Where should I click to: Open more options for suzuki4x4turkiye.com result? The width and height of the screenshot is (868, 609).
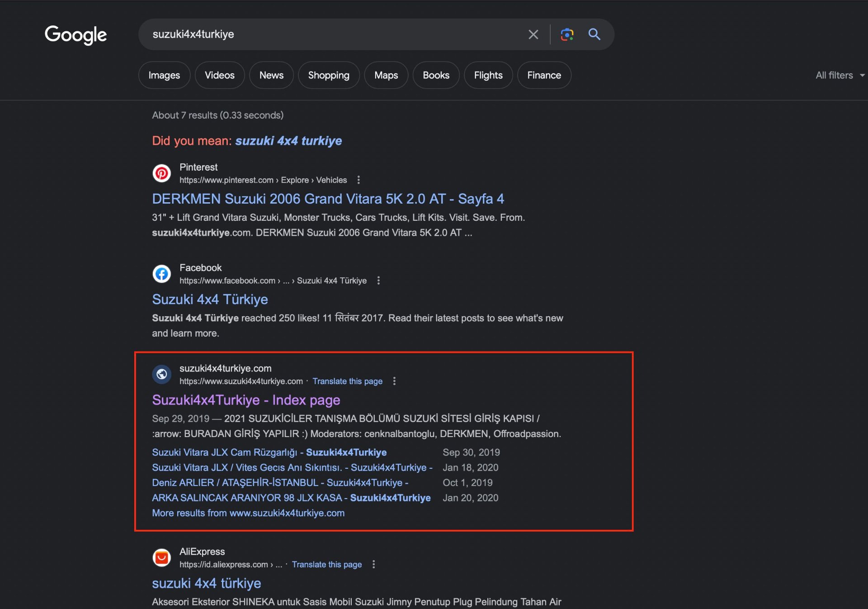click(394, 381)
